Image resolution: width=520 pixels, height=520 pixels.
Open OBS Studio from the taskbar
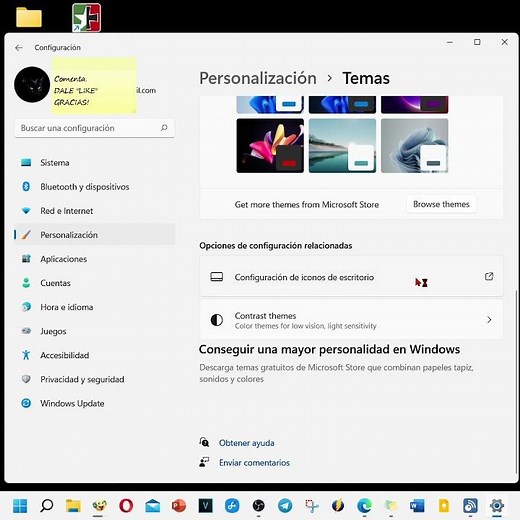258,506
